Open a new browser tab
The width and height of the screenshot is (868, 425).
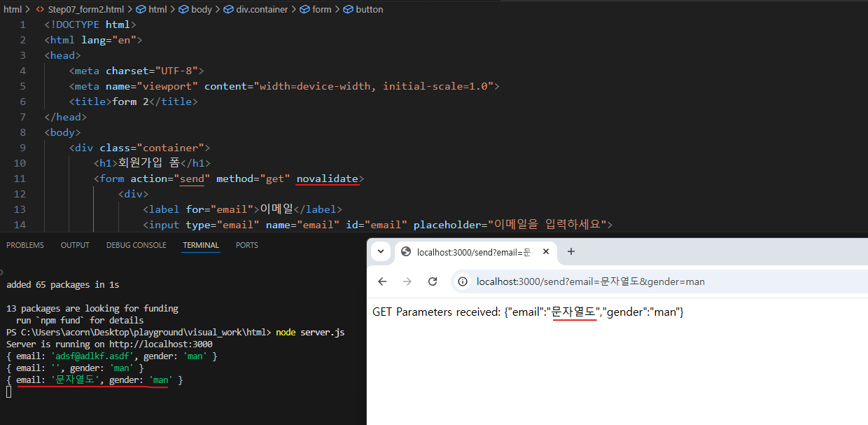pos(571,251)
